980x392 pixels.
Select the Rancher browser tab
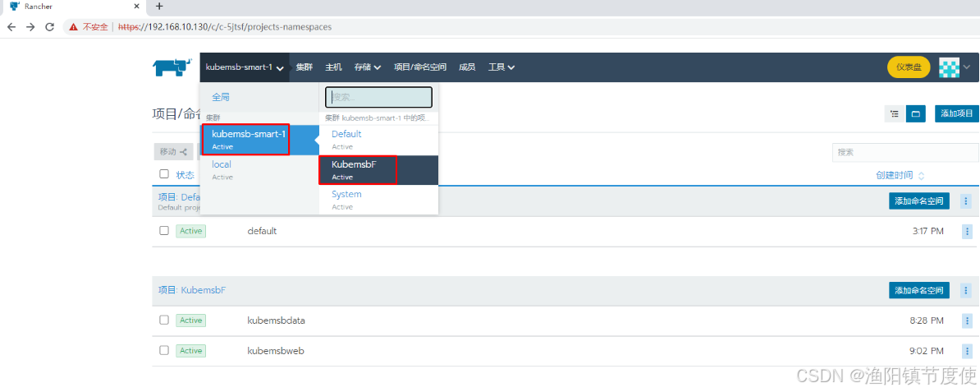[74, 7]
